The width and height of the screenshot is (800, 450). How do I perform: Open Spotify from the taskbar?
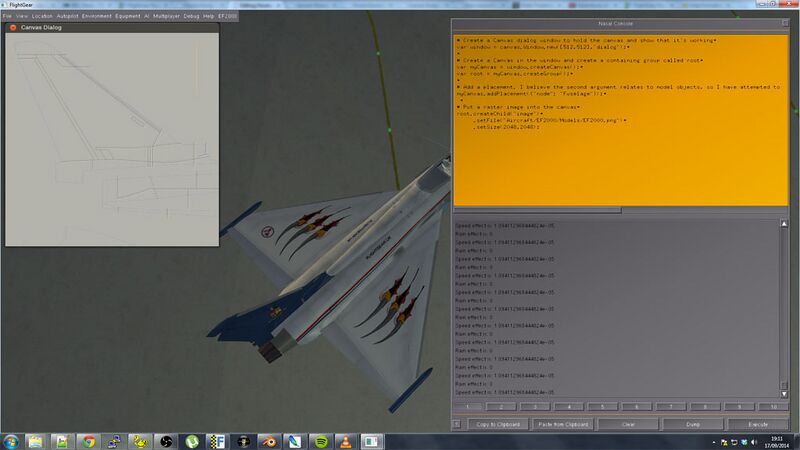(321, 441)
